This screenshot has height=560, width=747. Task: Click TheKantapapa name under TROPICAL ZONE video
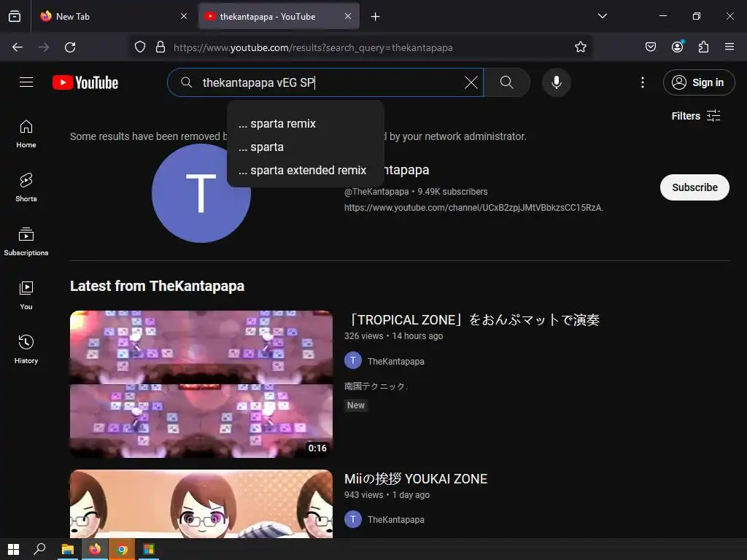pos(395,362)
